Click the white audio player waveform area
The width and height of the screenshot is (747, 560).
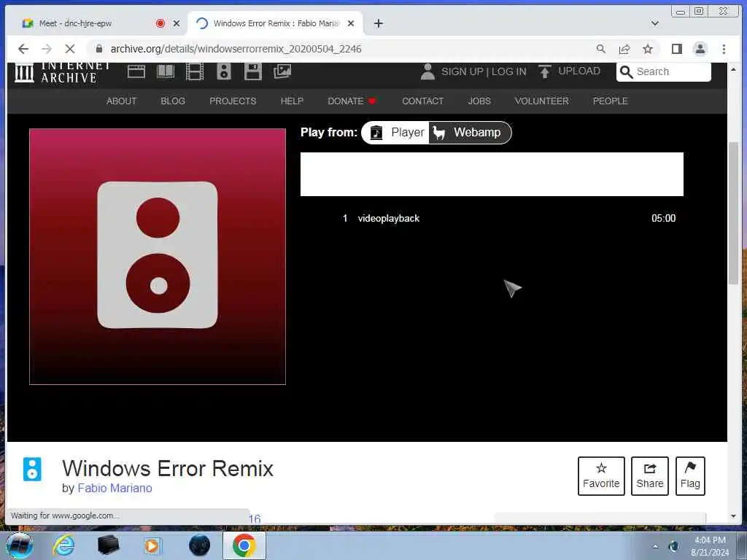(492, 174)
